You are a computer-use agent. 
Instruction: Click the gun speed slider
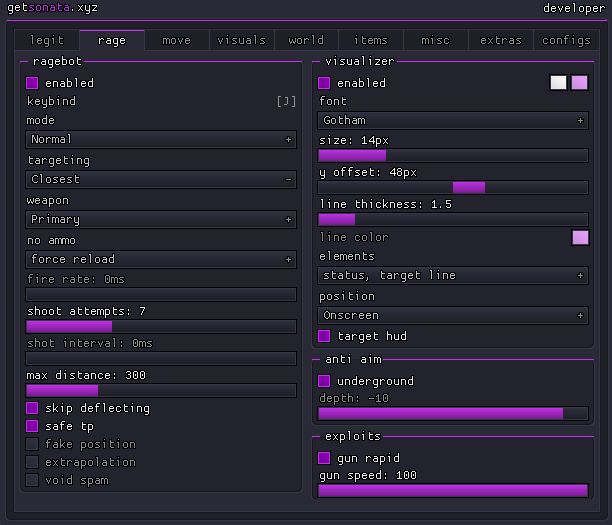(453, 491)
